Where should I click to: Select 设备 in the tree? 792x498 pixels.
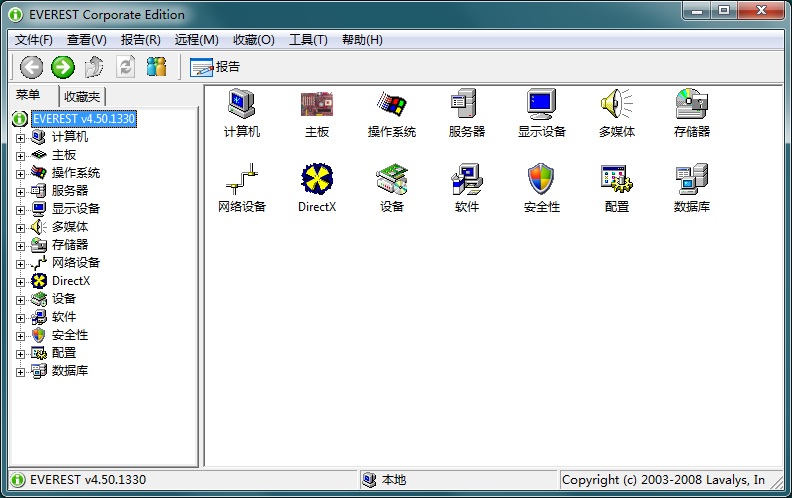[64, 299]
